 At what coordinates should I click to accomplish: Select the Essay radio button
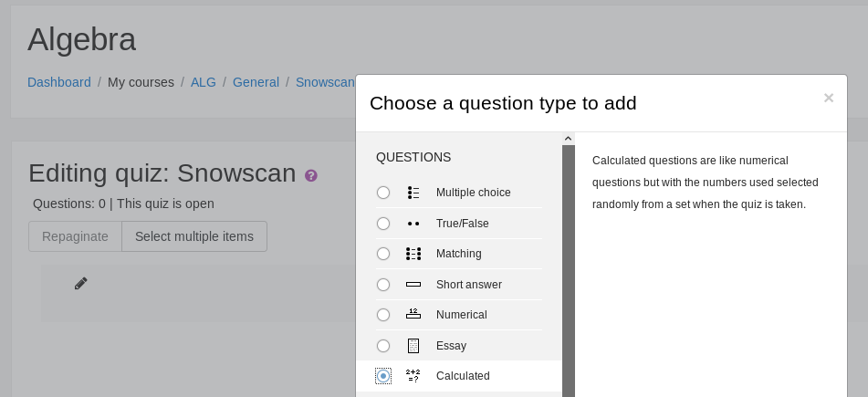tap(383, 346)
